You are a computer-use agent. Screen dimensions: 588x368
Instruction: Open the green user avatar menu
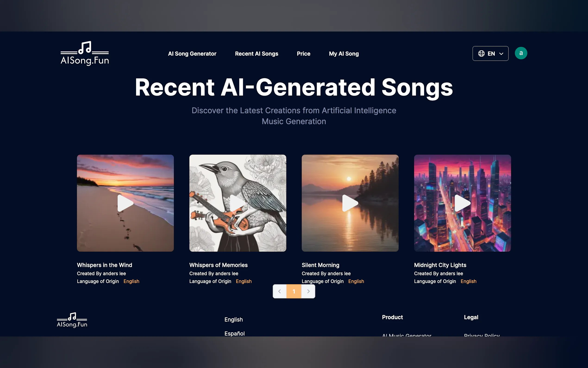point(521,53)
